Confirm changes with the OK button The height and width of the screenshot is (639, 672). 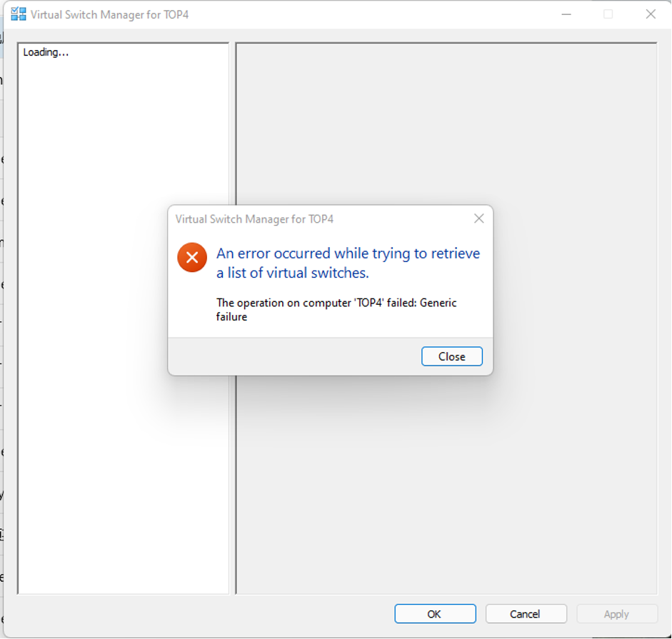(435, 613)
